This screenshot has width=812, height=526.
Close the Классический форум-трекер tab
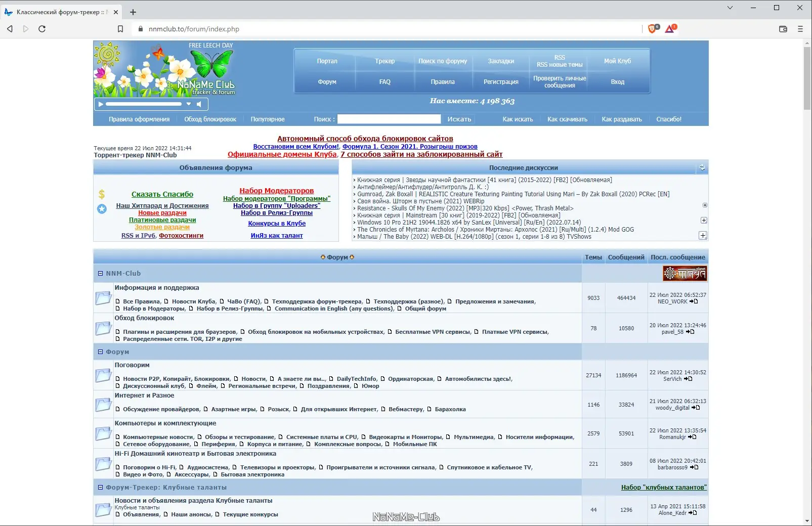coord(115,12)
